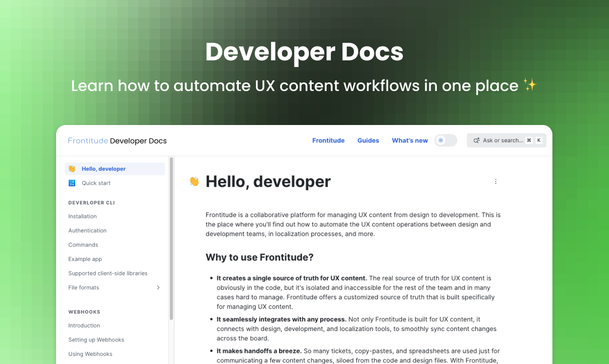Image resolution: width=609 pixels, height=364 pixels.
Task: Open the Using Webhooks page
Action: (90, 354)
